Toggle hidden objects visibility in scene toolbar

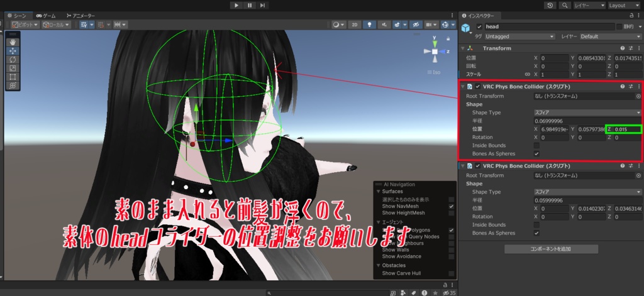tap(416, 25)
